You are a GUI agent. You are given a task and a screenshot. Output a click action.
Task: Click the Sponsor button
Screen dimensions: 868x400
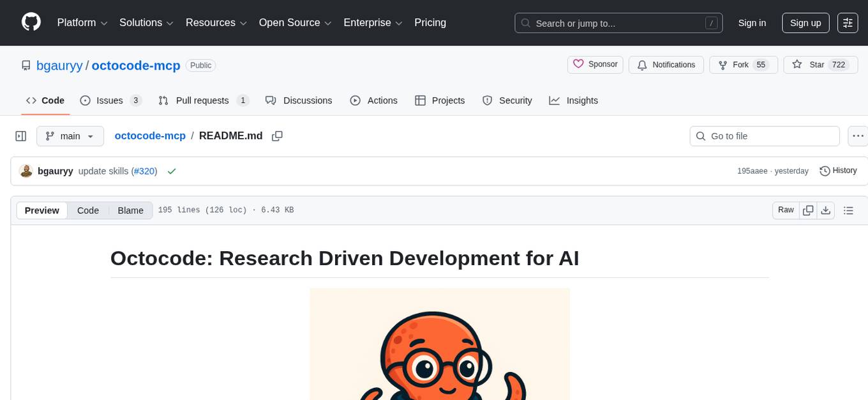(595, 65)
